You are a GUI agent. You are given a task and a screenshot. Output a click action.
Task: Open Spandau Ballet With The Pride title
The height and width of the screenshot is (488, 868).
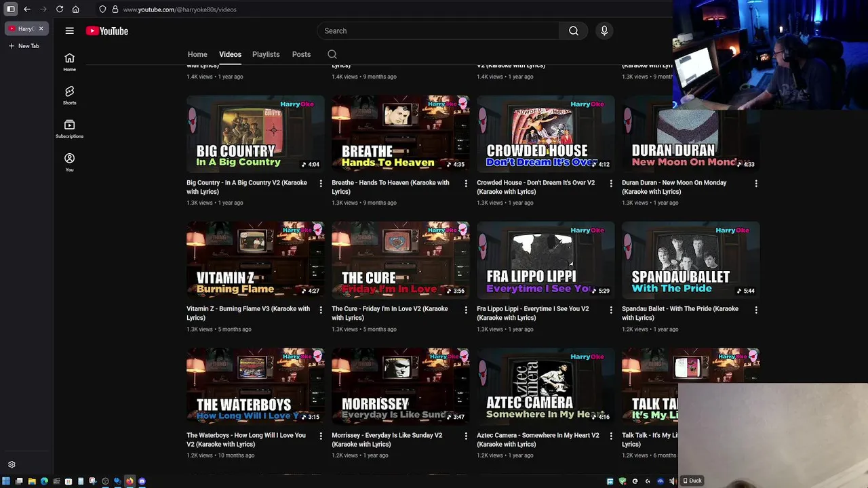[x=680, y=313]
